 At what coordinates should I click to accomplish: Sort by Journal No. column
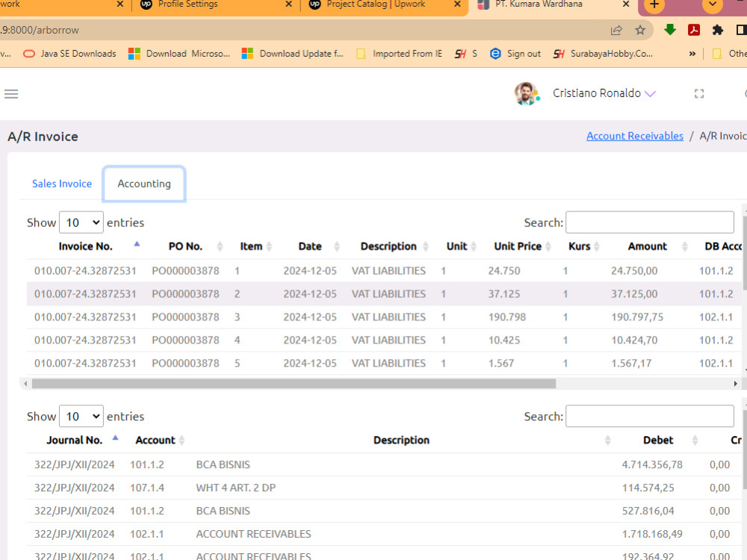75,440
